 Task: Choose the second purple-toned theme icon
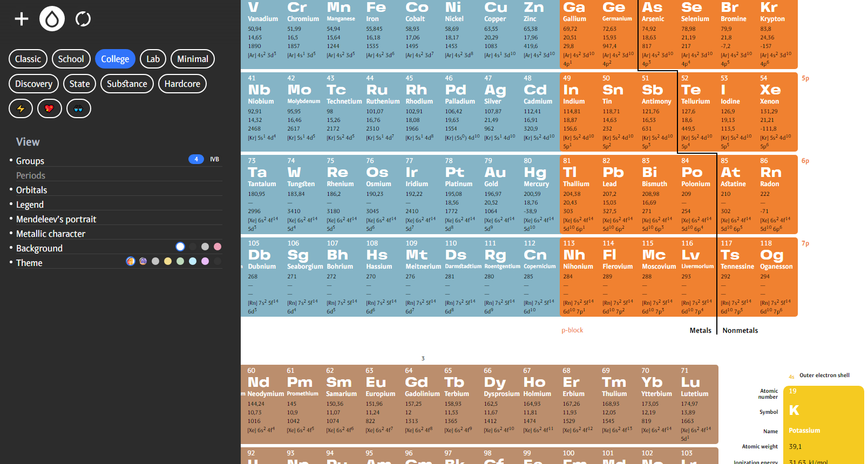[143, 261]
